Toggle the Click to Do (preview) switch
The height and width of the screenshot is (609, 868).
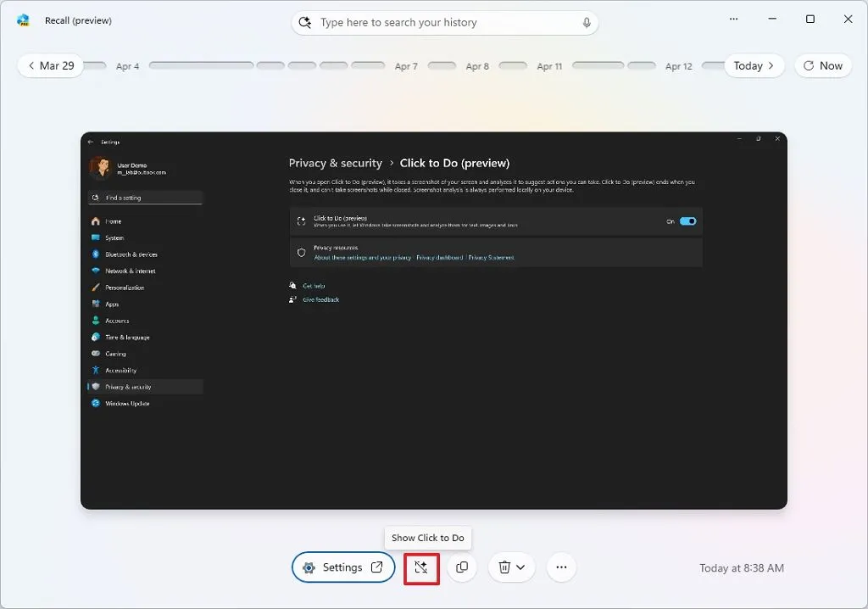(687, 221)
